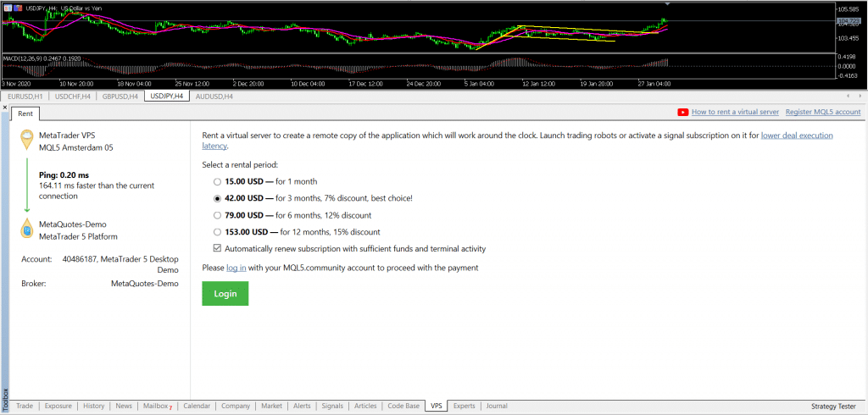The height and width of the screenshot is (415, 868).
Task: Open the Code Base tab
Action: coord(403,407)
